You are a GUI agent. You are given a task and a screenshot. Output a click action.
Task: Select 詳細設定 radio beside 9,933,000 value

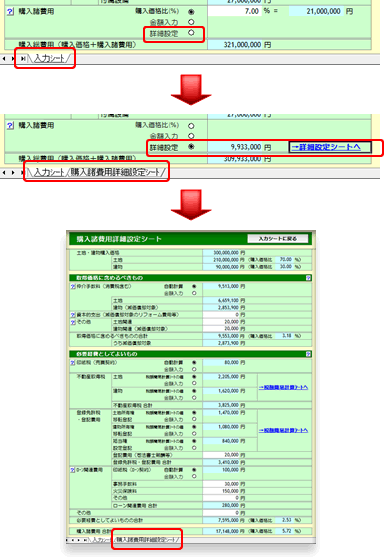191,147
